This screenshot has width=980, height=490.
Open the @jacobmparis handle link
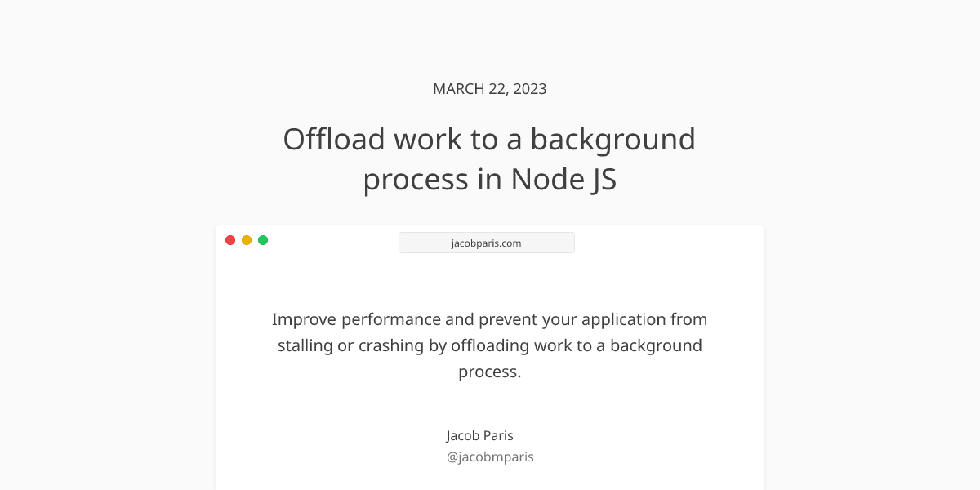pyautogui.click(x=490, y=457)
